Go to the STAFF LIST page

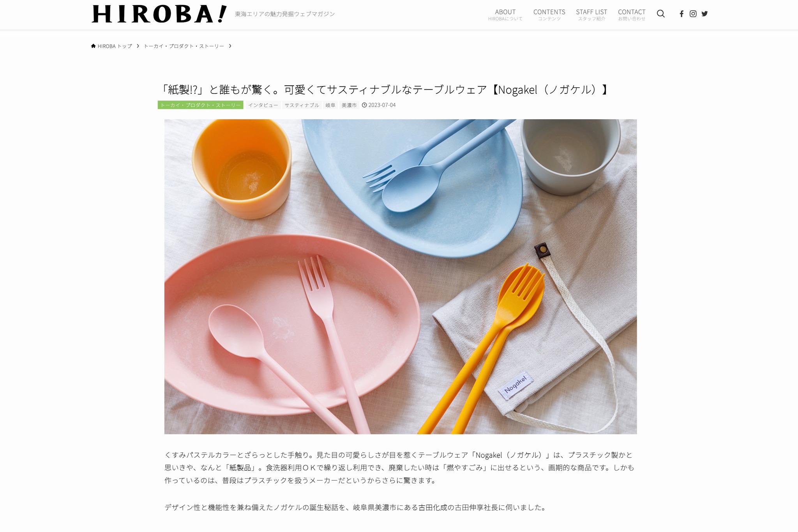pyautogui.click(x=591, y=15)
